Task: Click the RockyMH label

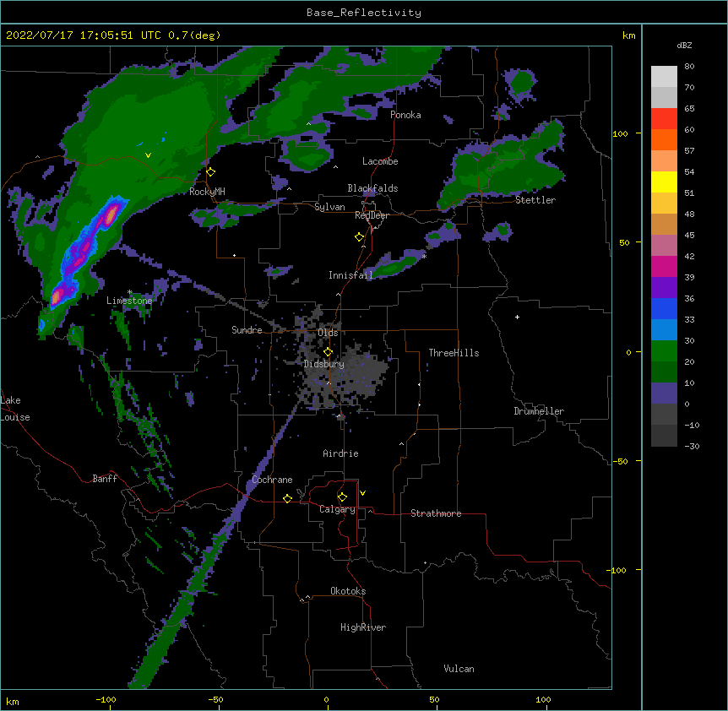Action: tap(207, 192)
